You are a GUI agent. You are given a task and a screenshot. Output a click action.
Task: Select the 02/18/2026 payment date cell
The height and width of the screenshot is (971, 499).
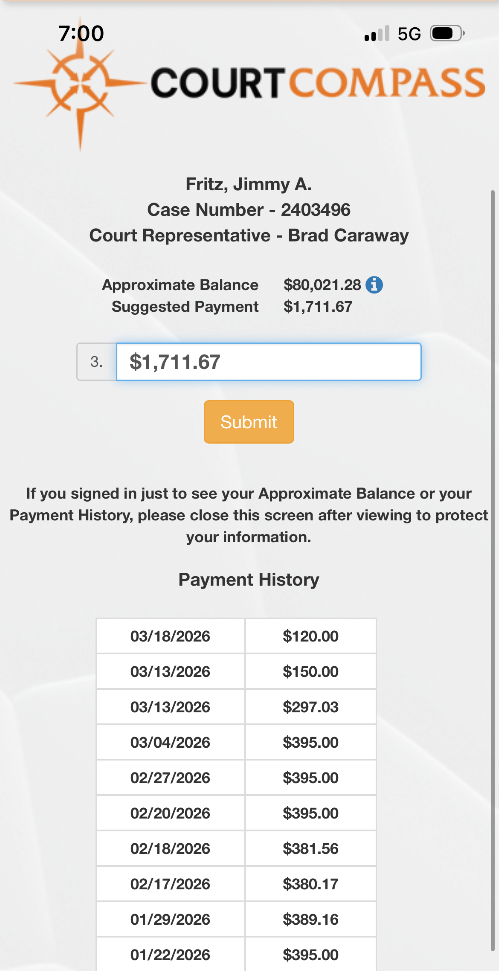(170, 848)
